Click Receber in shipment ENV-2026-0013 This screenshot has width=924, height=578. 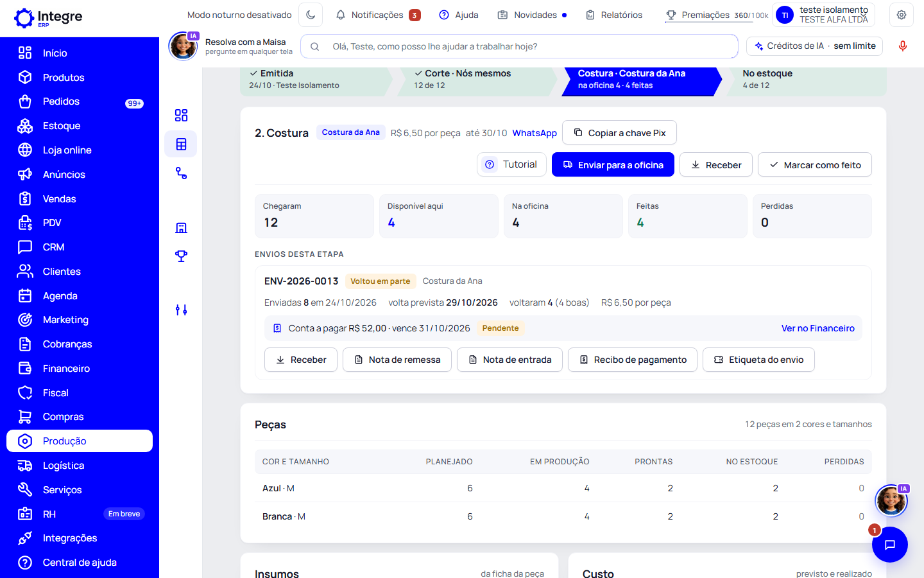click(x=301, y=360)
